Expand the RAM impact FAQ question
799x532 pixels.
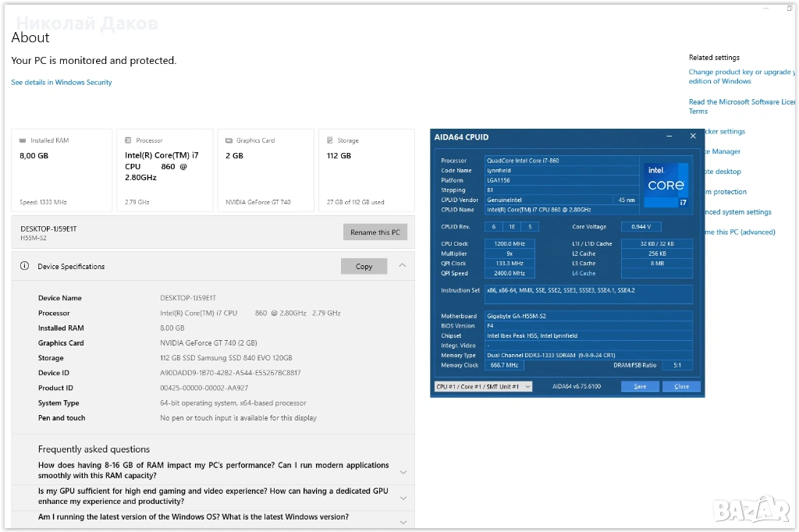(403, 471)
